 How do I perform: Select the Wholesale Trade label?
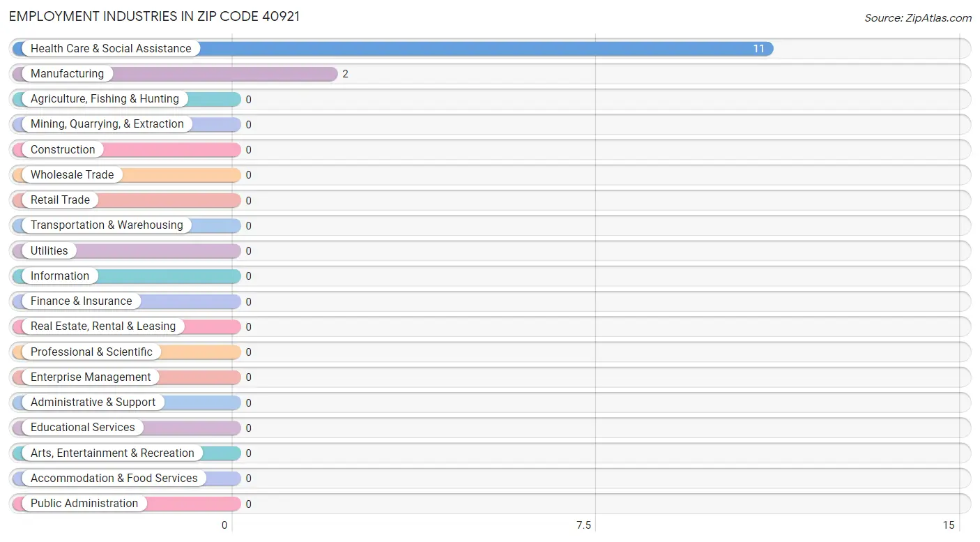72,175
